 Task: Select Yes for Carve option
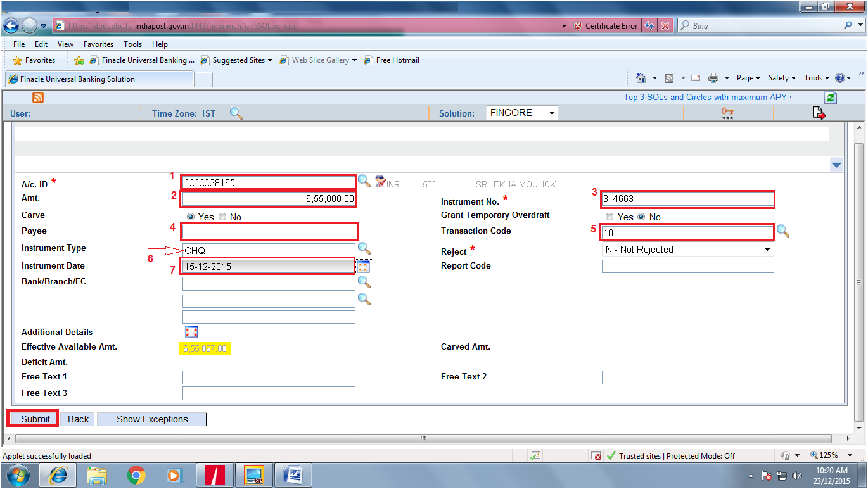click(191, 216)
